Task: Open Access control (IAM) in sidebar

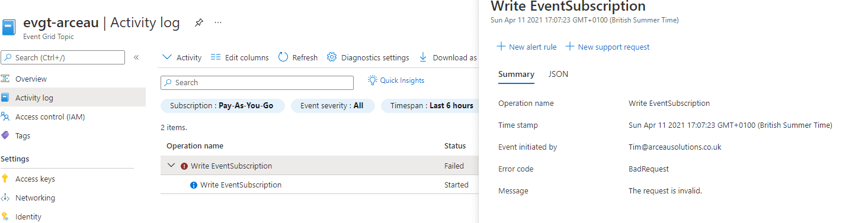Action: [50, 117]
